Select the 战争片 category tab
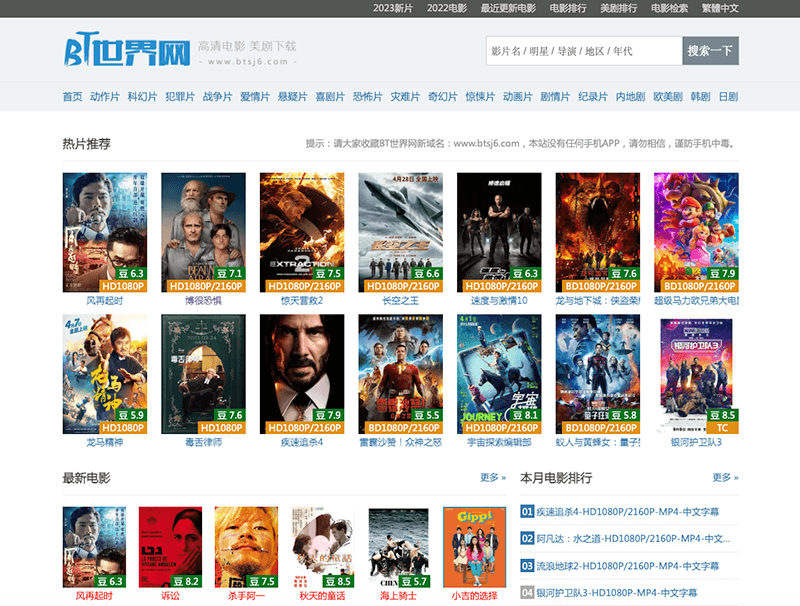800x606 pixels. point(217,96)
